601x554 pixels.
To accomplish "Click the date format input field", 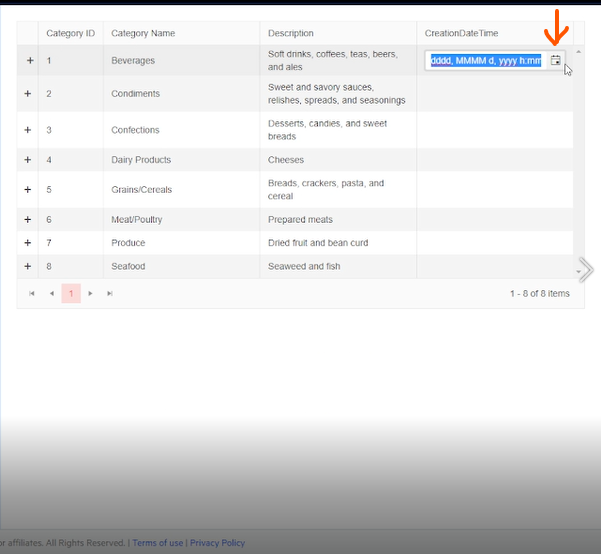I will tap(486, 61).
